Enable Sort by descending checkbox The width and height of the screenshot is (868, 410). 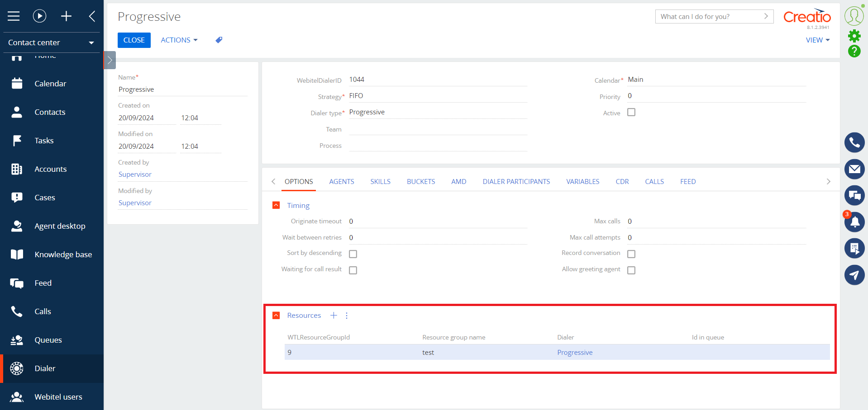click(x=353, y=254)
